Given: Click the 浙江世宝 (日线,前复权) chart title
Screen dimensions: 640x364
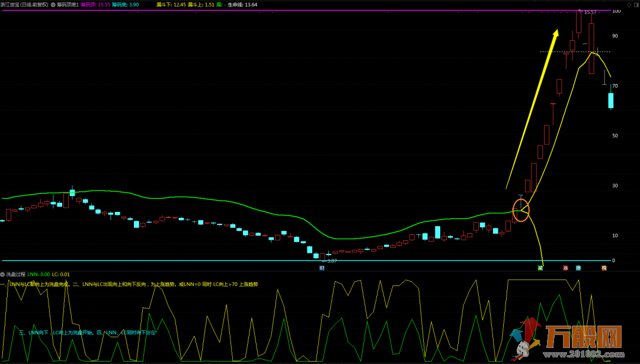Looking at the screenshot, I should [x=24, y=4].
